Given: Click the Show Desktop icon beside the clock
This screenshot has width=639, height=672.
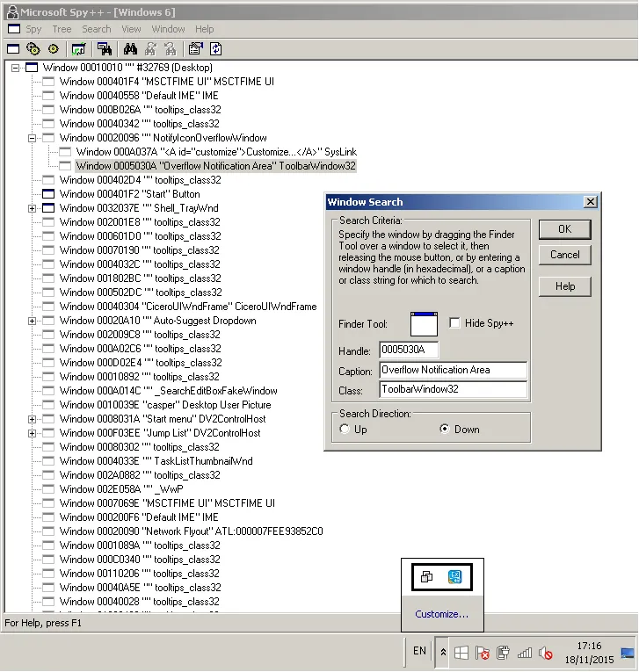Looking at the screenshot, I should (x=628, y=654).
